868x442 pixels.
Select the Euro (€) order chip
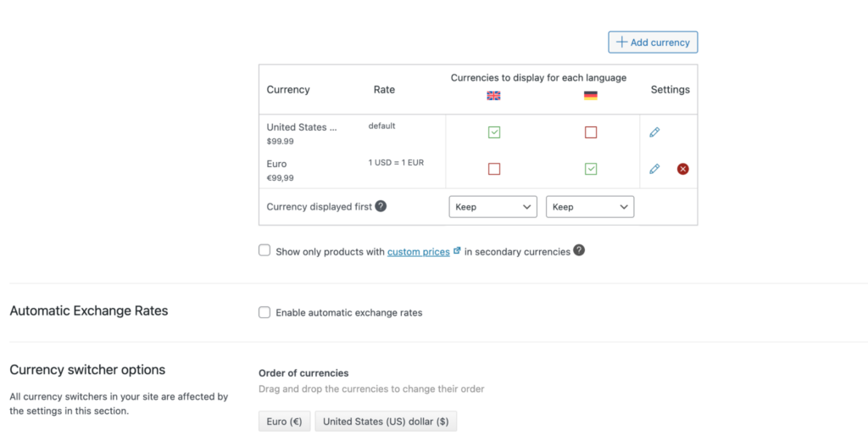(285, 421)
